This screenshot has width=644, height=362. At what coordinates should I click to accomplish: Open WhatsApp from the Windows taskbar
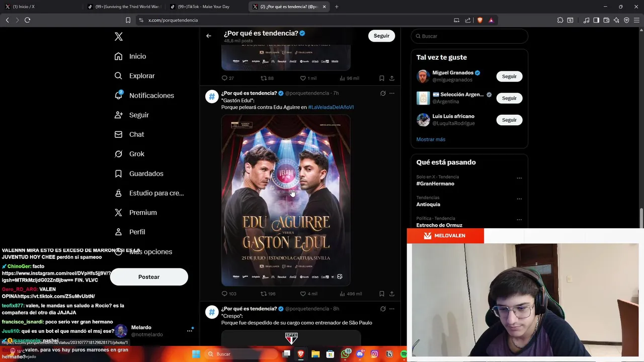(x=345, y=354)
